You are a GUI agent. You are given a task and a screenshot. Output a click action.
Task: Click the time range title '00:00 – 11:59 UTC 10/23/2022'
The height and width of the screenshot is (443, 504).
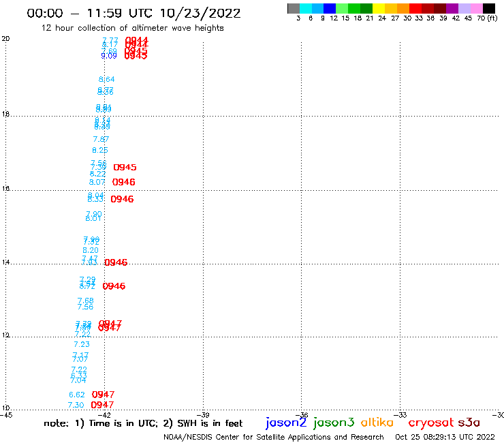pyautogui.click(x=133, y=13)
